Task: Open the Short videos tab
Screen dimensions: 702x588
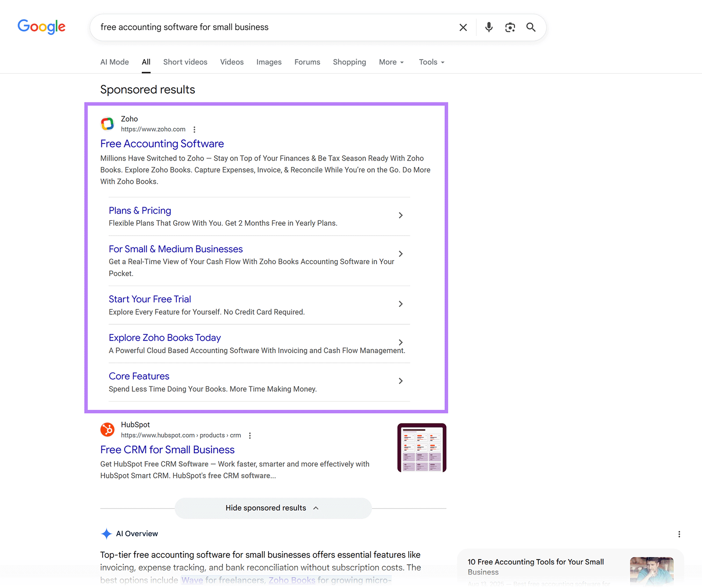Action: [x=185, y=62]
